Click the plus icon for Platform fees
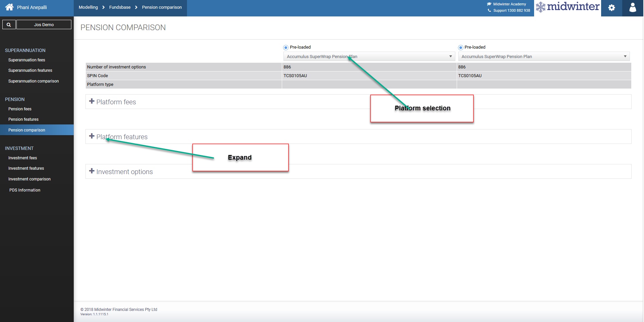The height and width of the screenshot is (322, 644). [x=92, y=101]
